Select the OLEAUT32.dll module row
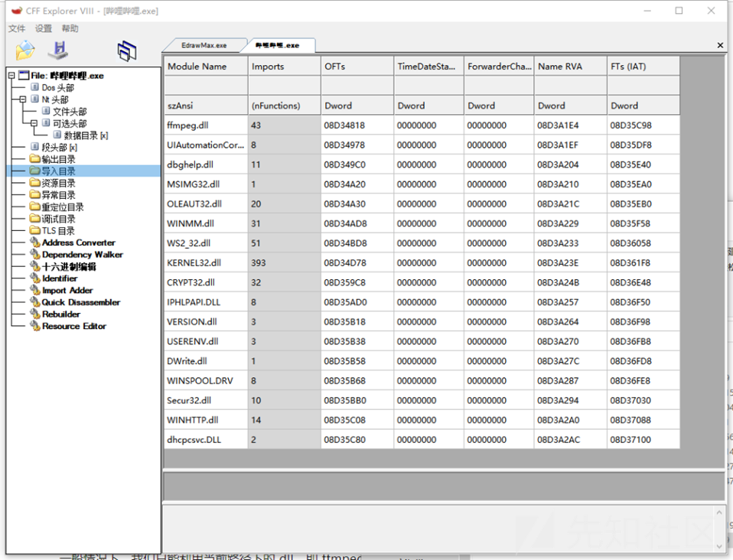Image resolution: width=733 pixels, height=560 pixels. coord(422,203)
